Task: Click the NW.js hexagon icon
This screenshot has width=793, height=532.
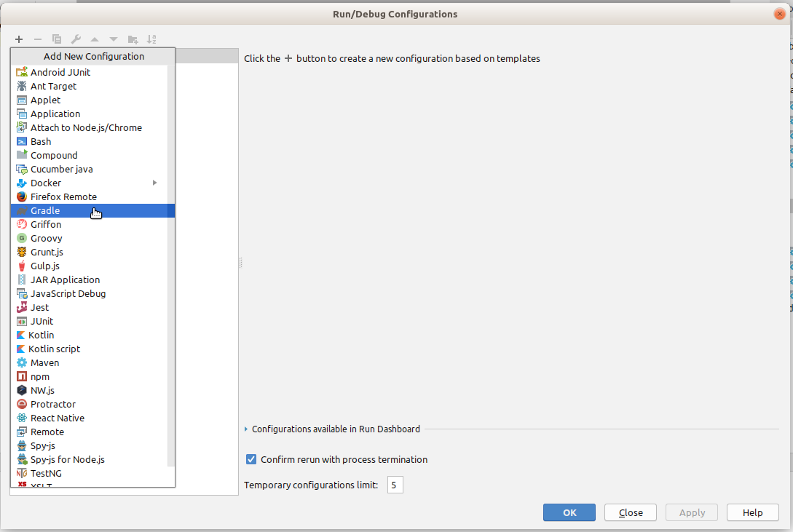Action: point(22,390)
